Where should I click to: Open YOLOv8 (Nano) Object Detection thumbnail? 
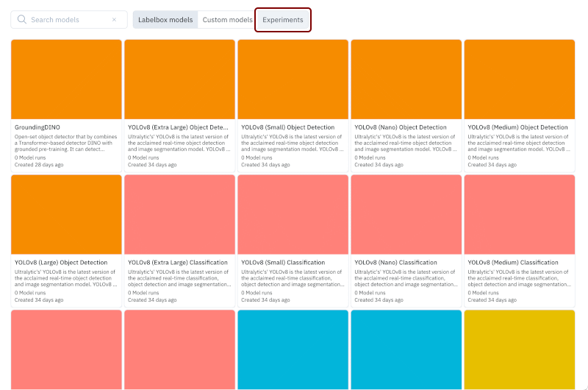coord(406,79)
